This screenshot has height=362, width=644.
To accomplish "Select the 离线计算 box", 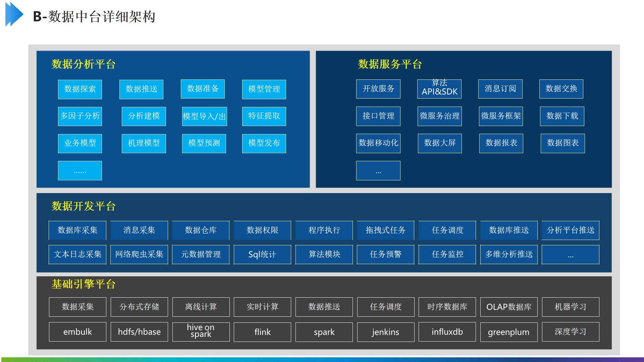I will coord(201,307).
